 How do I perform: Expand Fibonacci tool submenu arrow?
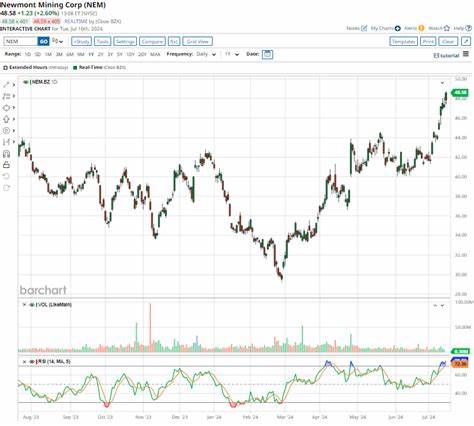click(14, 96)
